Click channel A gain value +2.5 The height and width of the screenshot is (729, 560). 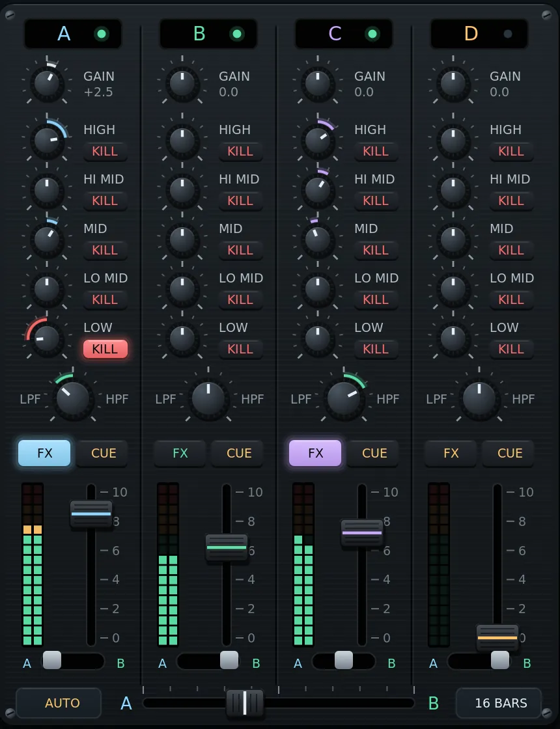[x=98, y=92]
